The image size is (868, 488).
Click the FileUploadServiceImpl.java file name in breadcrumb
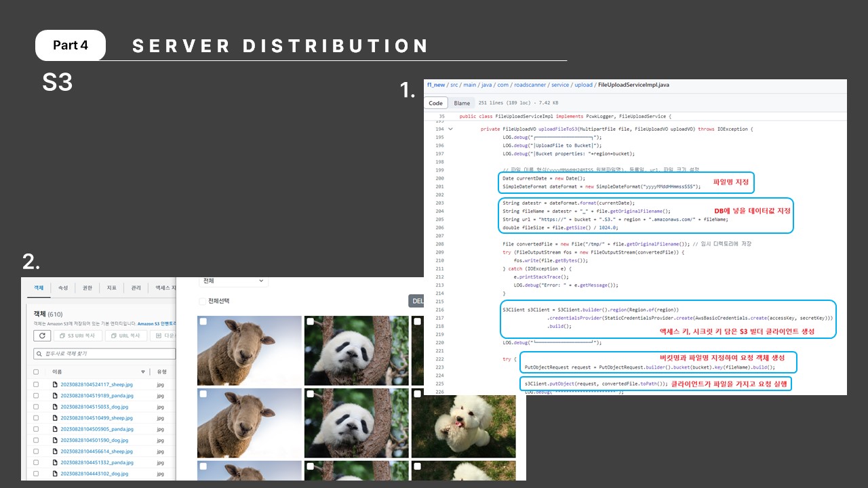pyautogui.click(x=633, y=85)
